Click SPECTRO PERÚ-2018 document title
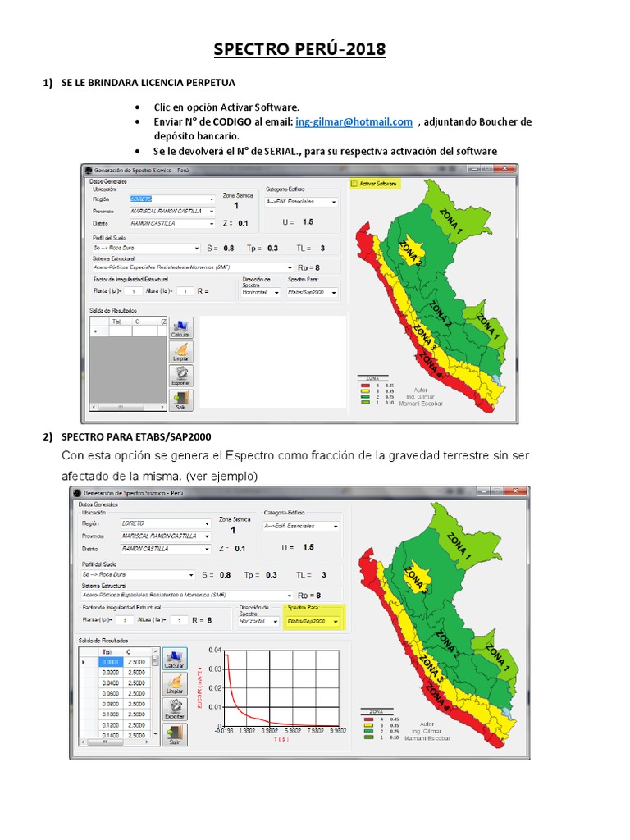The image size is (630, 840). 299,48
